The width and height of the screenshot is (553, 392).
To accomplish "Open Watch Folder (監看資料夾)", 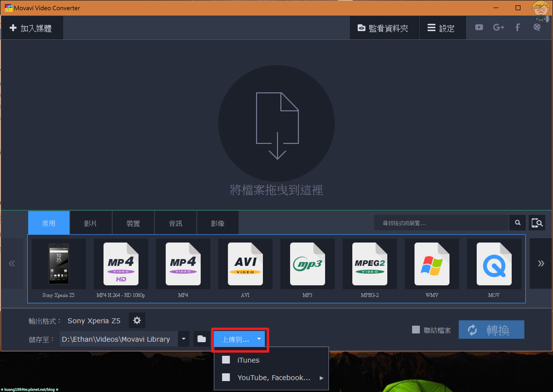I will click(384, 28).
